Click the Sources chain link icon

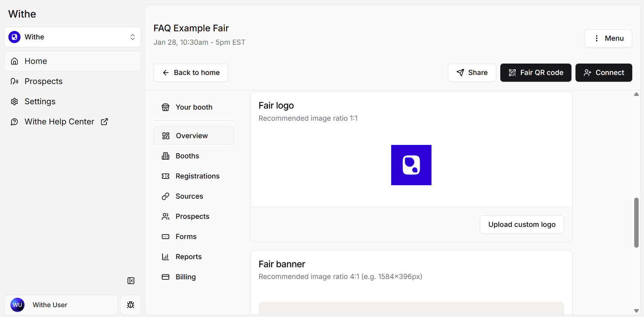click(166, 196)
